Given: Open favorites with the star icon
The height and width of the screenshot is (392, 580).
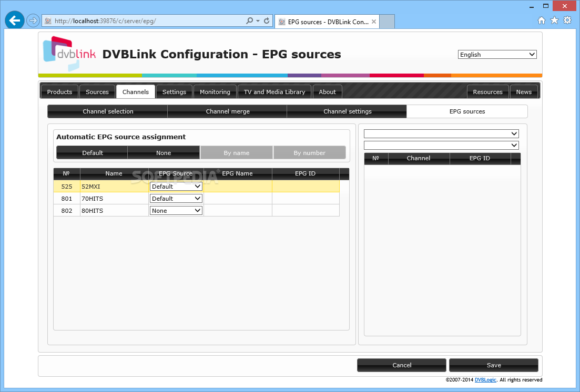Looking at the screenshot, I should [x=554, y=20].
